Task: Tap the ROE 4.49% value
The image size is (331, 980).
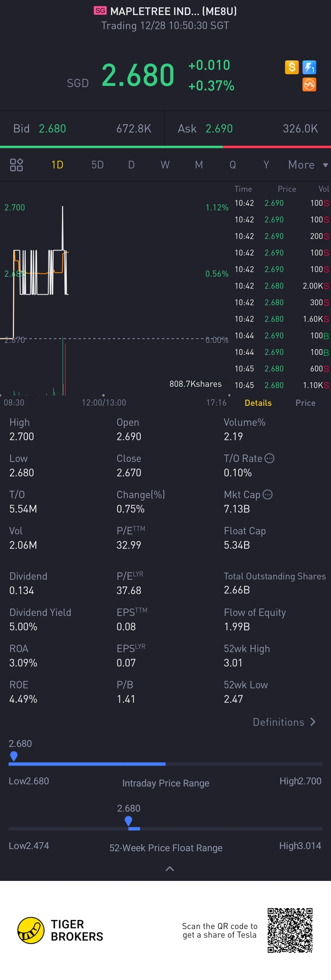Action: pos(23,699)
